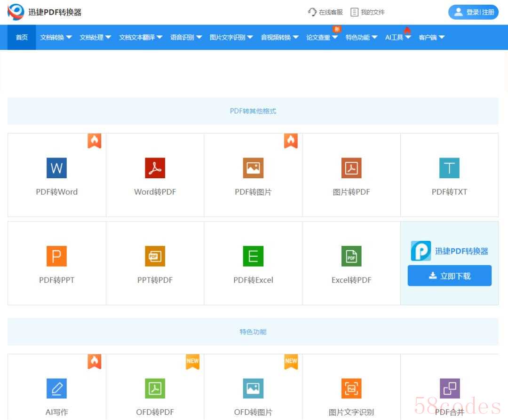Viewport: 508px width, 420px height.
Task: Open the PDF转TXT tool icon
Action: coord(449,168)
